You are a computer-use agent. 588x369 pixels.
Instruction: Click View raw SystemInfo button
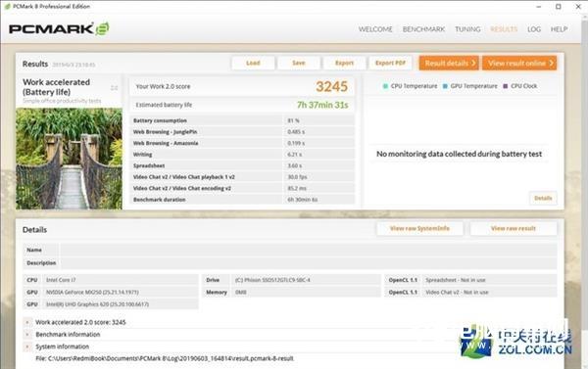tap(419, 228)
